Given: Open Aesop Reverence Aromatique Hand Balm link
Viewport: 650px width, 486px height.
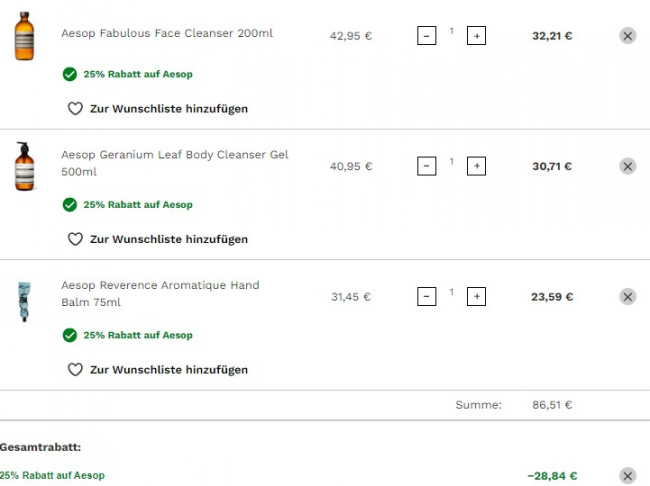Looking at the screenshot, I should click(x=160, y=294).
